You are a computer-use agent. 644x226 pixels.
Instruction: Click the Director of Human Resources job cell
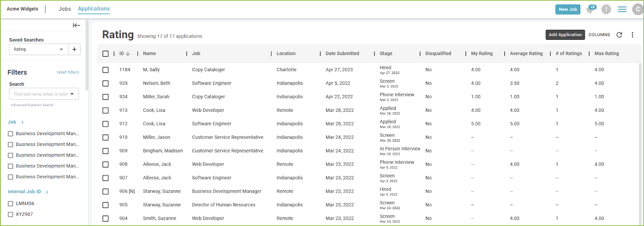224,205
